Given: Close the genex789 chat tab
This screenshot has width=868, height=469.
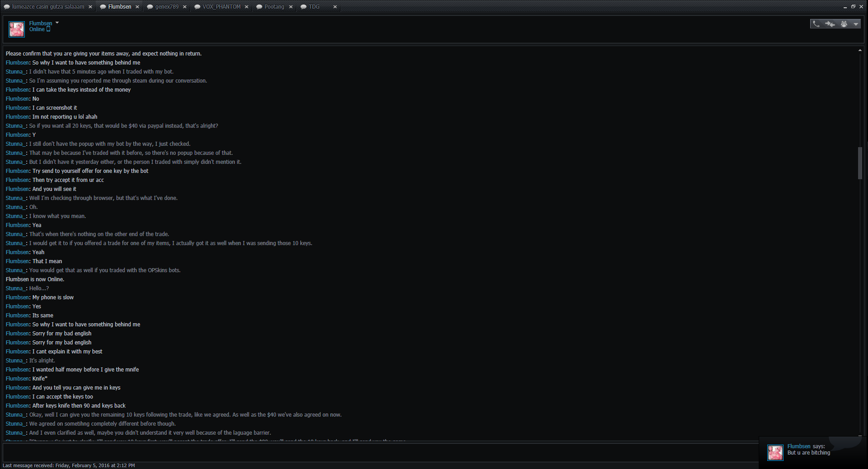Looking at the screenshot, I should [185, 7].
